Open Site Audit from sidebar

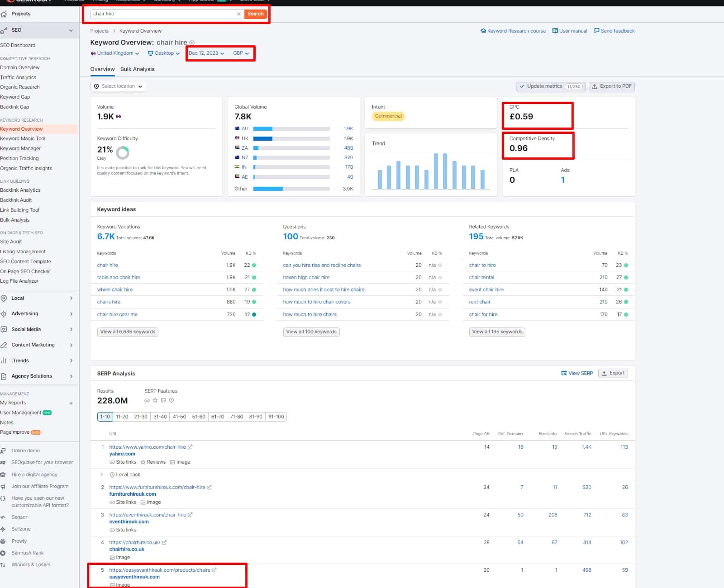pos(11,242)
